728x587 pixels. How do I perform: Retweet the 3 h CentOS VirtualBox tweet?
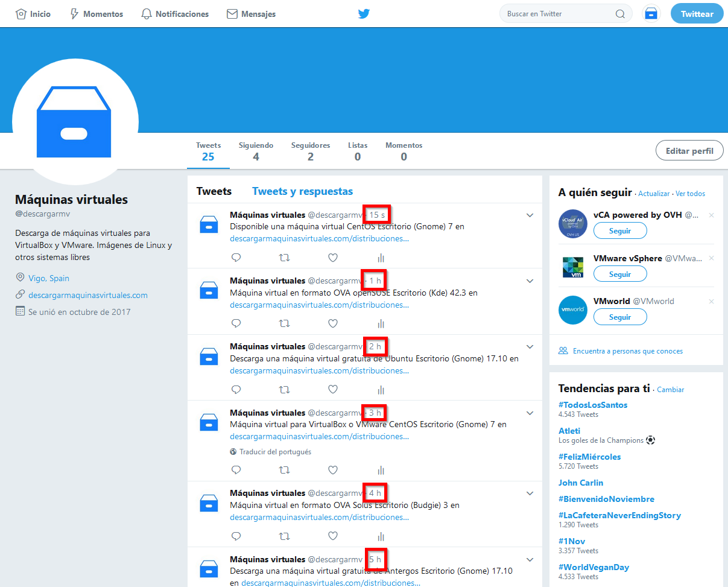tap(284, 470)
